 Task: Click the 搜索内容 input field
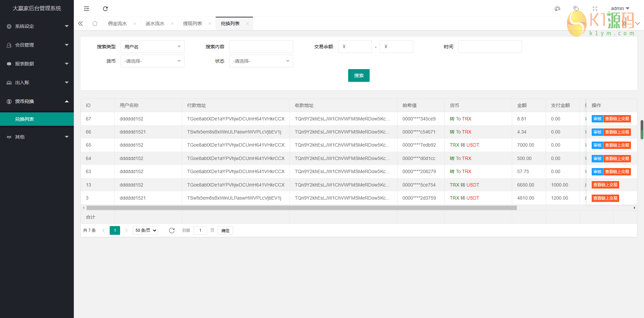(x=261, y=47)
